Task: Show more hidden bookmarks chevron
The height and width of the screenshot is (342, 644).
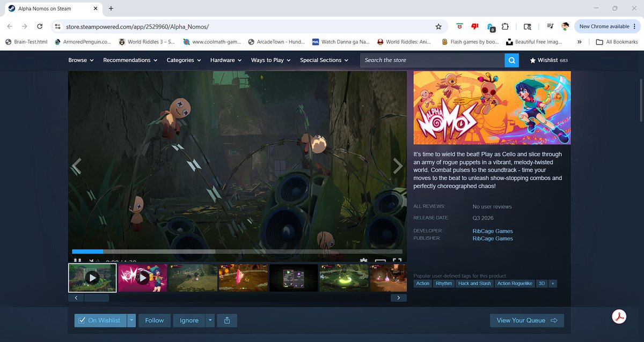Action: pyautogui.click(x=580, y=42)
